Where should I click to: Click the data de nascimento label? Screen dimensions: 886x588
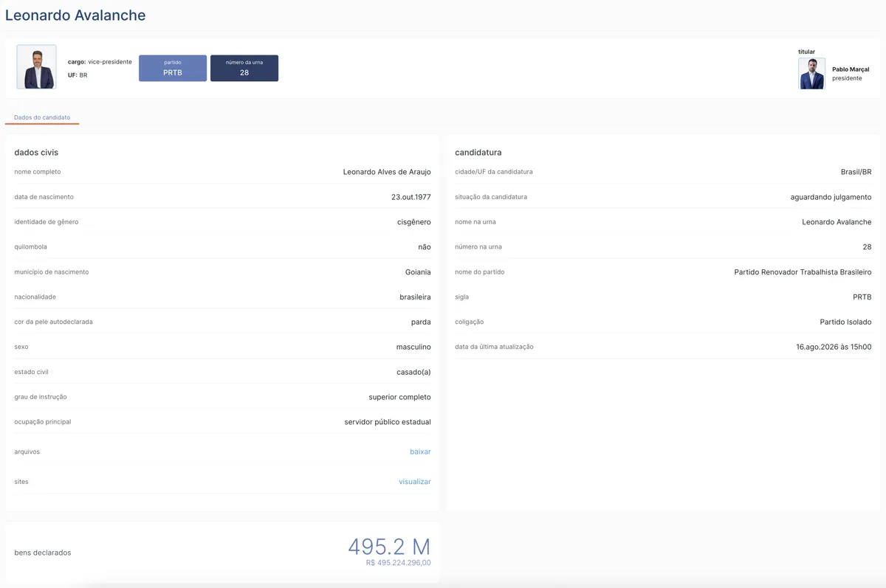pos(44,197)
